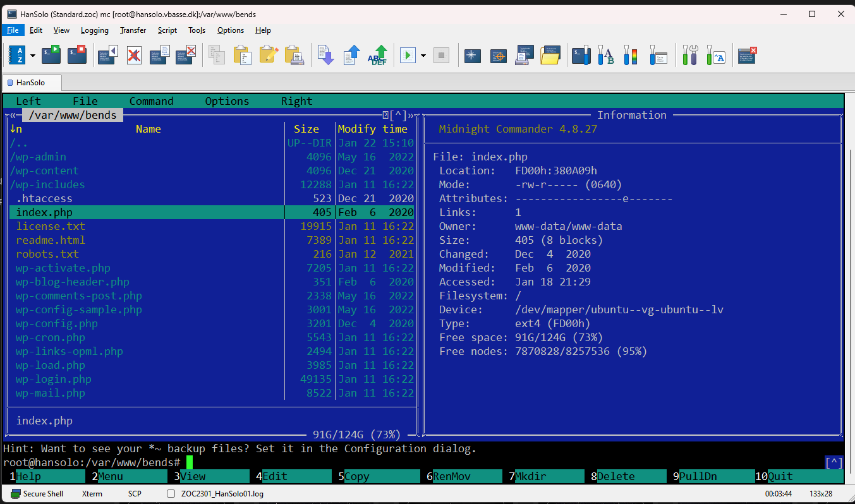The width and height of the screenshot is (855, 504).
Task: Click the quick connect green terminal icon
Action: point(51,55)
